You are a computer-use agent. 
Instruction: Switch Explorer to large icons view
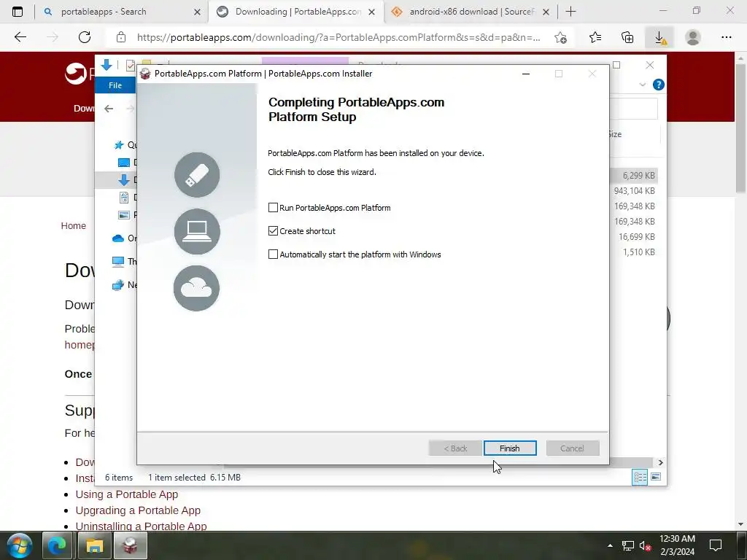coord(656,477)
